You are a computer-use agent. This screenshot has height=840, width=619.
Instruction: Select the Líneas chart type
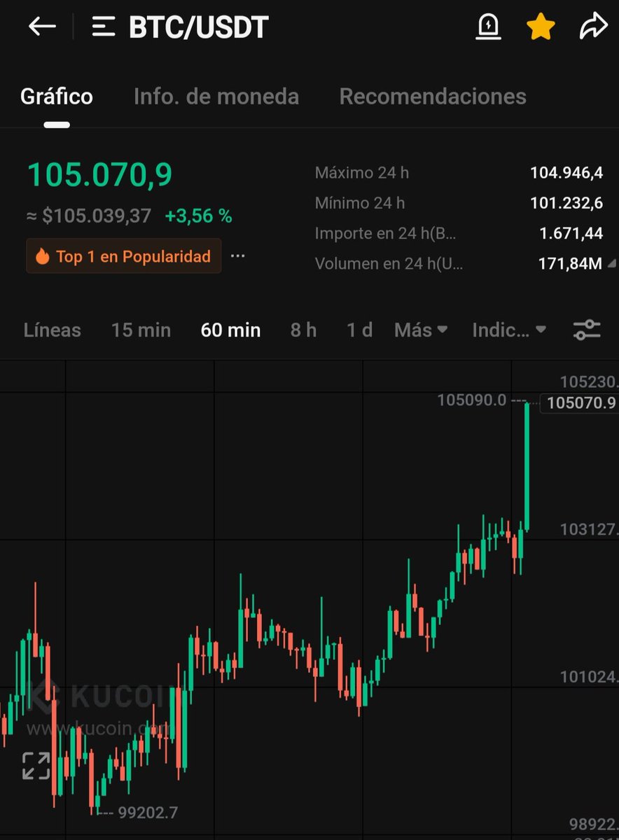point(53,330)
